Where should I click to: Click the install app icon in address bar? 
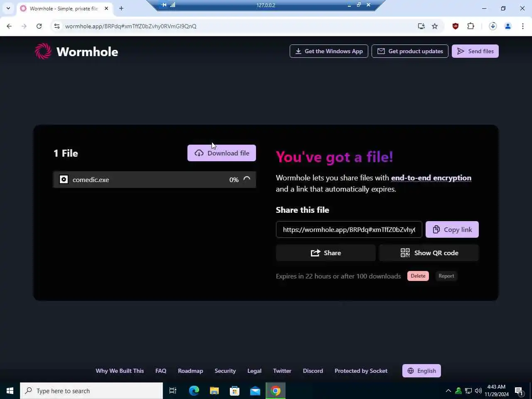click(x=421, y=26)
